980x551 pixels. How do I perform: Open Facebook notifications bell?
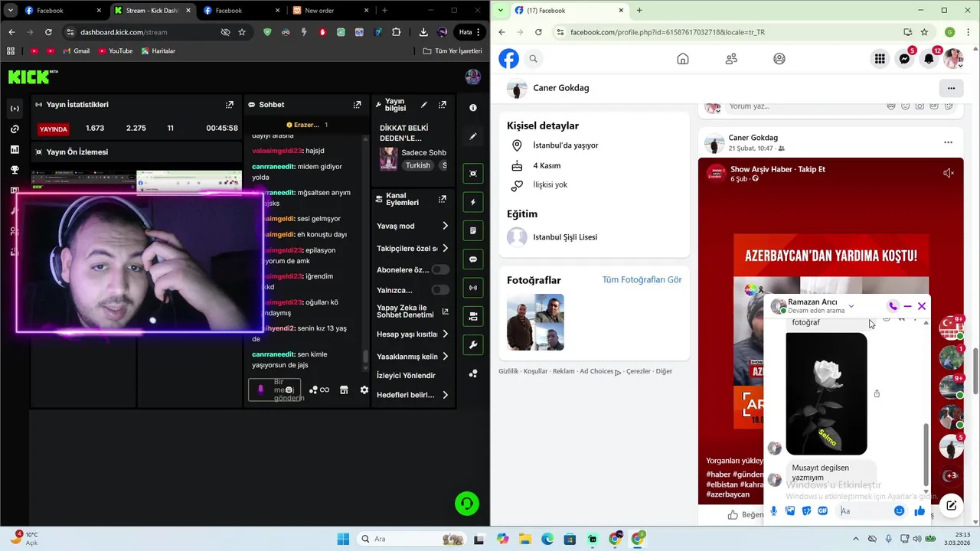click(x=929, y=59)
